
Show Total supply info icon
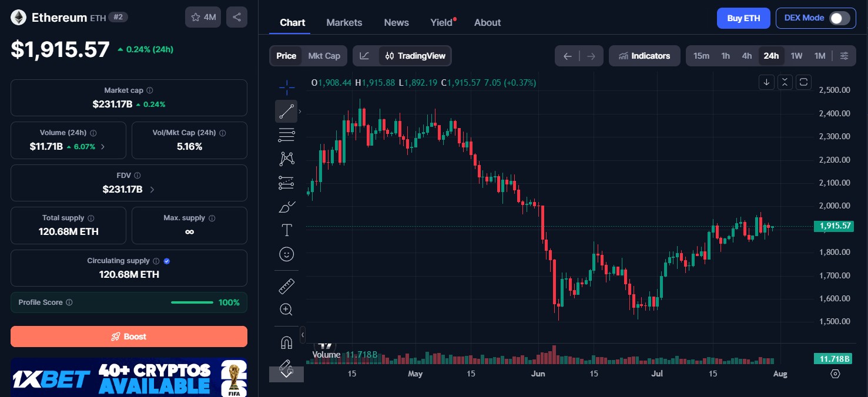click(91, 218)
